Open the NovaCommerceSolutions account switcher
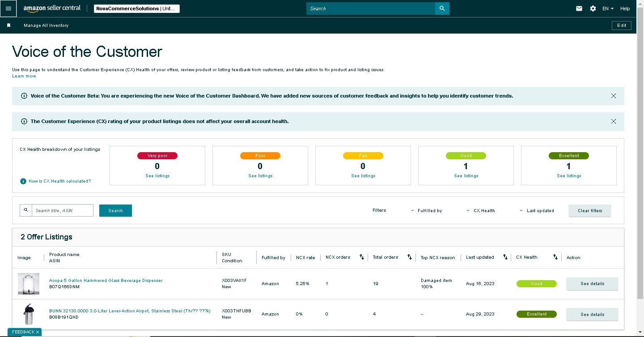The image size is (644, 337). coord(137,9)
